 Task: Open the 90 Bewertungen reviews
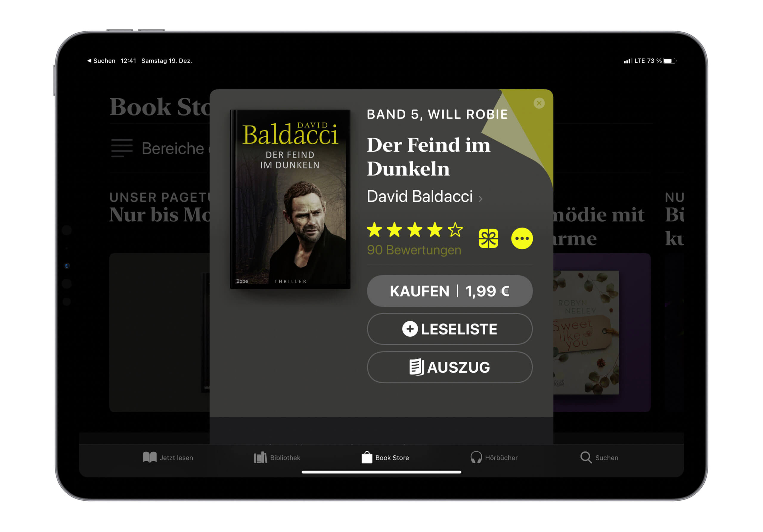pyautogui.click(x=414, y=250)
